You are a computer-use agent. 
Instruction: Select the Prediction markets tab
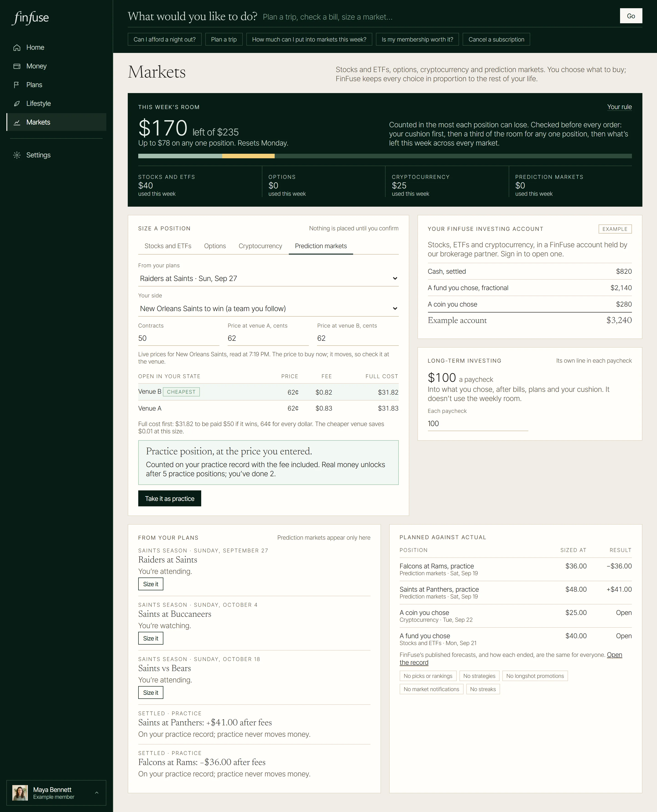click(x=321, y=246)
